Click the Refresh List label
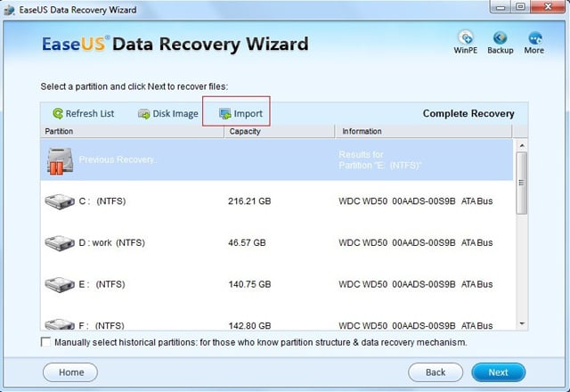This screenshot has width=570, height=392. pyautogui.click(x=90, y=114)
